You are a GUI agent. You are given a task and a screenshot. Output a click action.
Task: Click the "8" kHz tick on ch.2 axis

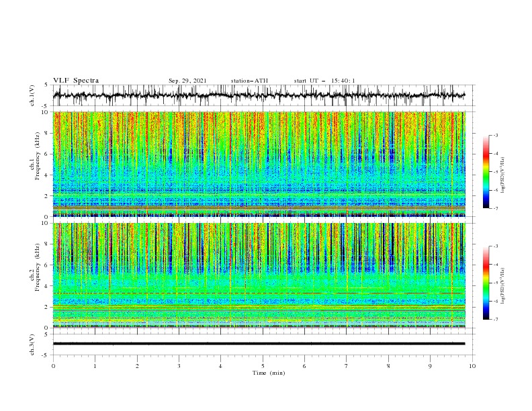click(x=46, y=244)
